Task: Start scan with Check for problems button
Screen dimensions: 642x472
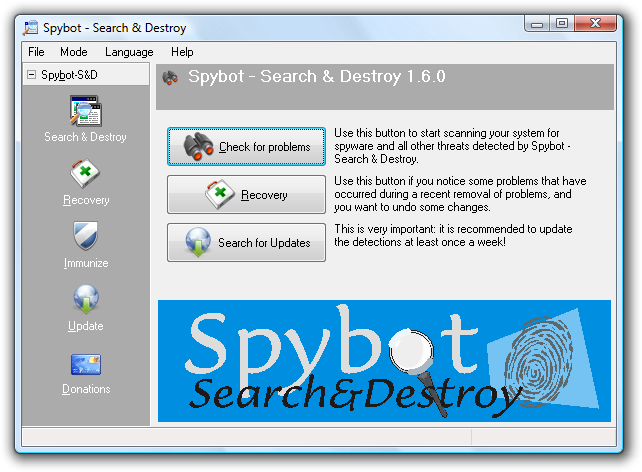Action: coord(246,147)
